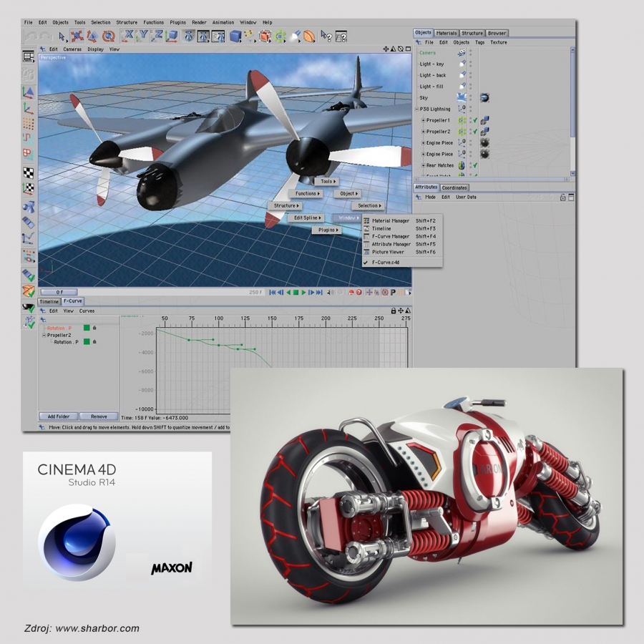Click the green swatch beside Propeller2 Rotation . P
Screen dimensions: 644x644
tap(87, 342)
